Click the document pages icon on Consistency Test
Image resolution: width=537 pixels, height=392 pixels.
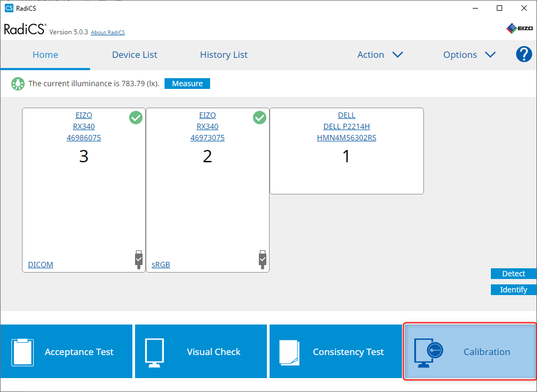click(x=290, y=352)
